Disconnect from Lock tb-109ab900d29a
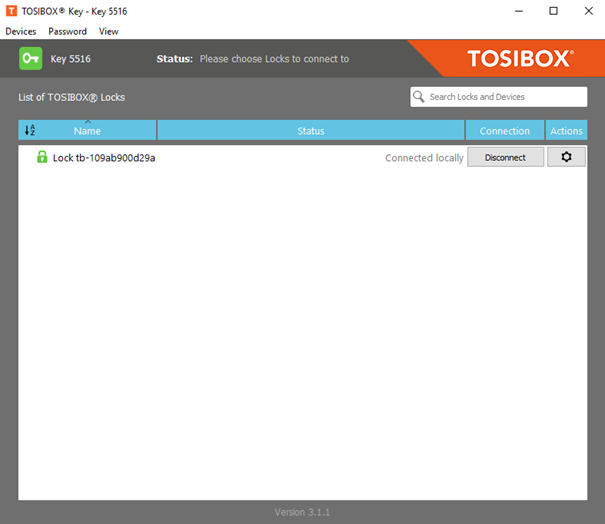Image resolution: width=605 pixels, height=524 pixels. pos(505,157)
